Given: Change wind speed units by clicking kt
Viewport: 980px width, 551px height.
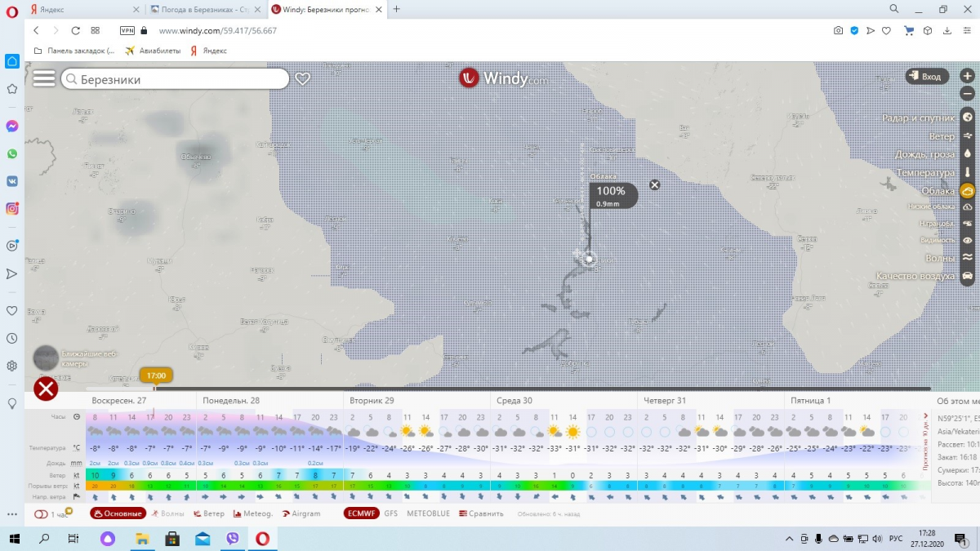Looking at the screenshot, I should 77,474.
